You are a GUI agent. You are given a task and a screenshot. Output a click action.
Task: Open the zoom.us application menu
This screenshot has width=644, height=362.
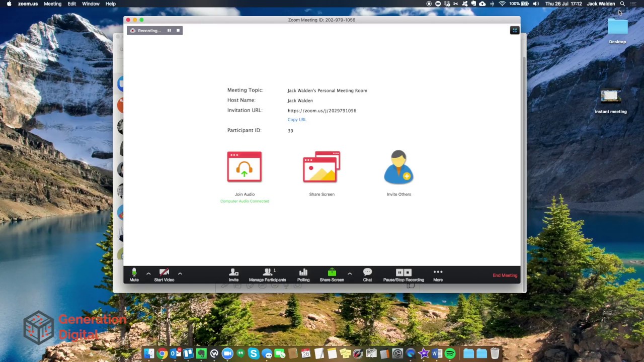(x=28, y=4)
